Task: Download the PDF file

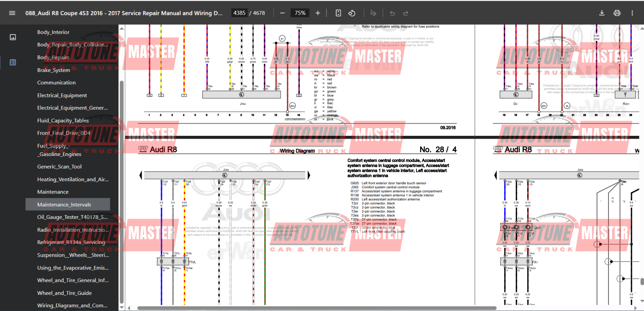Action: pyautogui.click(x=602, y=13)
